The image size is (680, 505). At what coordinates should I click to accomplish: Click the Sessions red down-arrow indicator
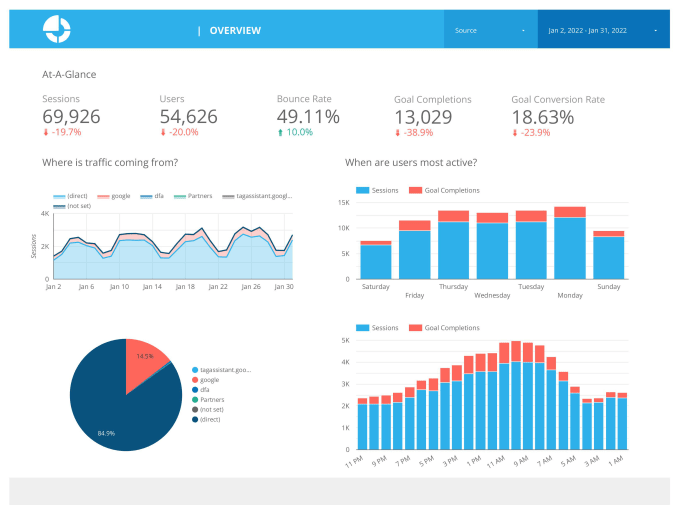pyautogui.click(x=46, y=132)
